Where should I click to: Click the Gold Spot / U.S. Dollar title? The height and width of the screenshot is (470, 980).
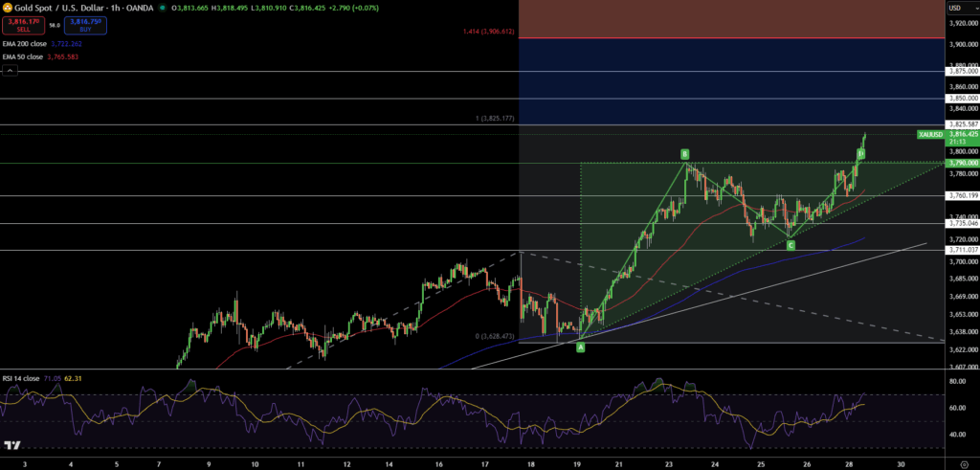pyautogui.click(x=54, y=8)
